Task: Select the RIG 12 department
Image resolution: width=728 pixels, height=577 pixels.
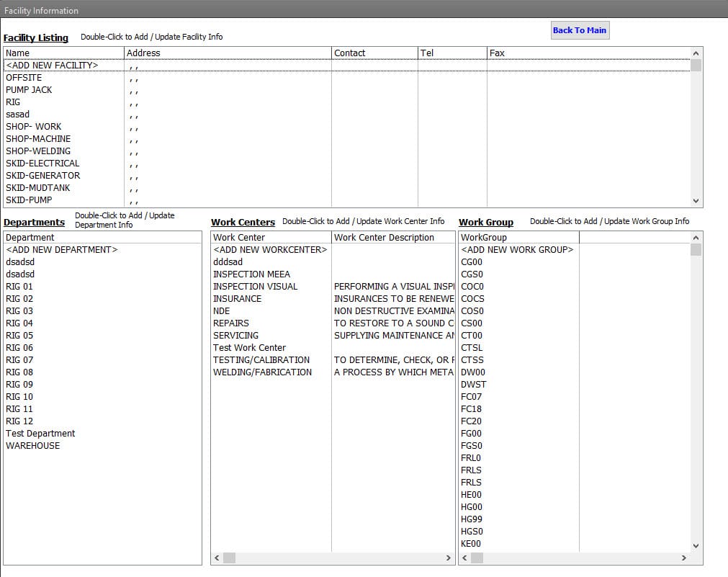Action: tap(102, 421)
